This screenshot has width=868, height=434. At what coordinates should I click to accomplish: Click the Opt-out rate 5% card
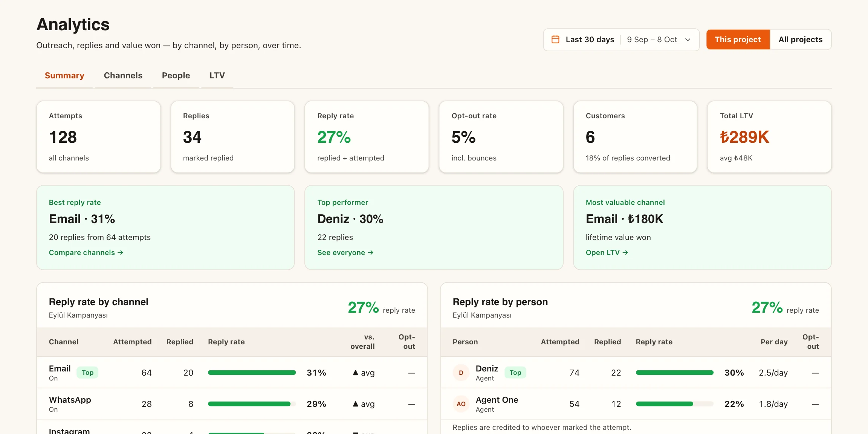coord(501,137)
